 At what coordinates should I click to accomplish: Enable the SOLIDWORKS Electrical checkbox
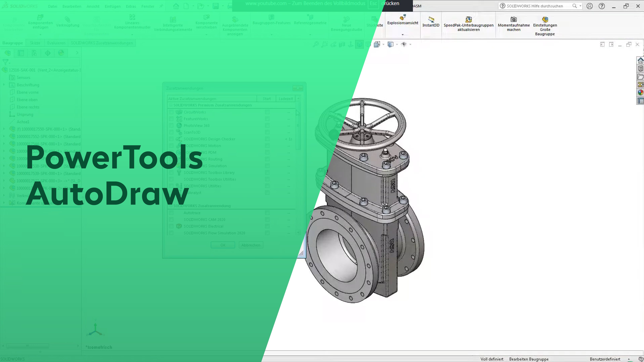tap(171, 226)
